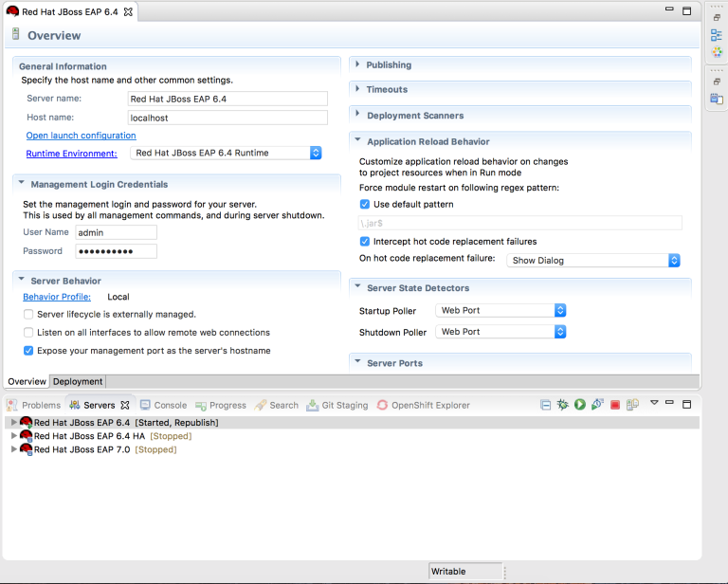Open Servers view menu triangle

pos(654,403)
